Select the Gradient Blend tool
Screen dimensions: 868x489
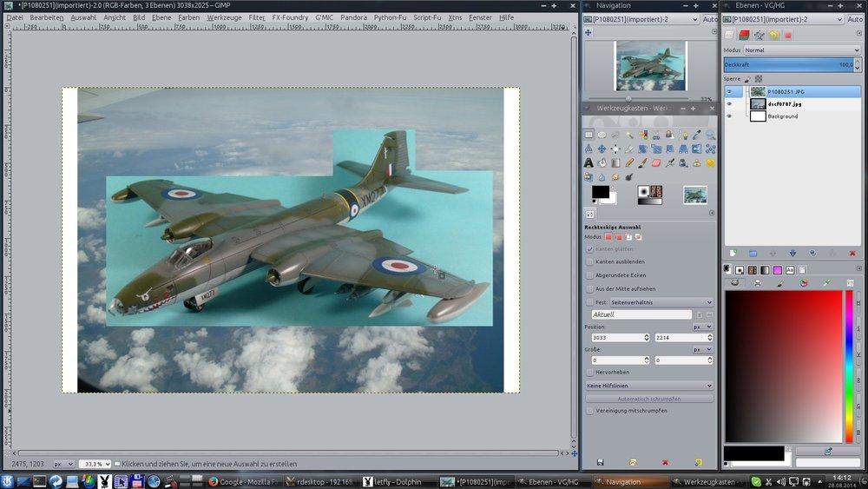tap(615, 162)
